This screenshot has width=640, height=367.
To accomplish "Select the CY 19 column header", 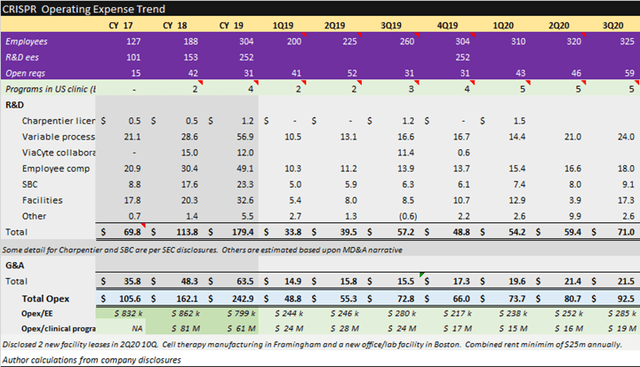I will tap(231, 25).
